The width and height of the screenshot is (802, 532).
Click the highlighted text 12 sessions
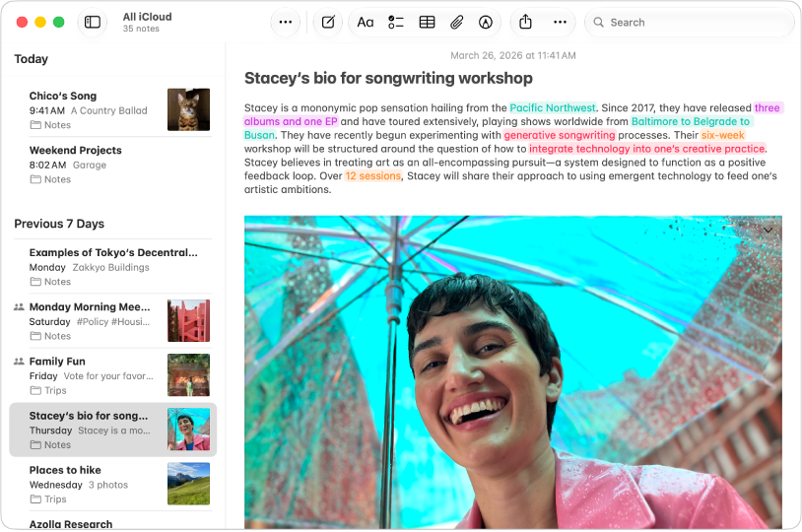[372, 176]
